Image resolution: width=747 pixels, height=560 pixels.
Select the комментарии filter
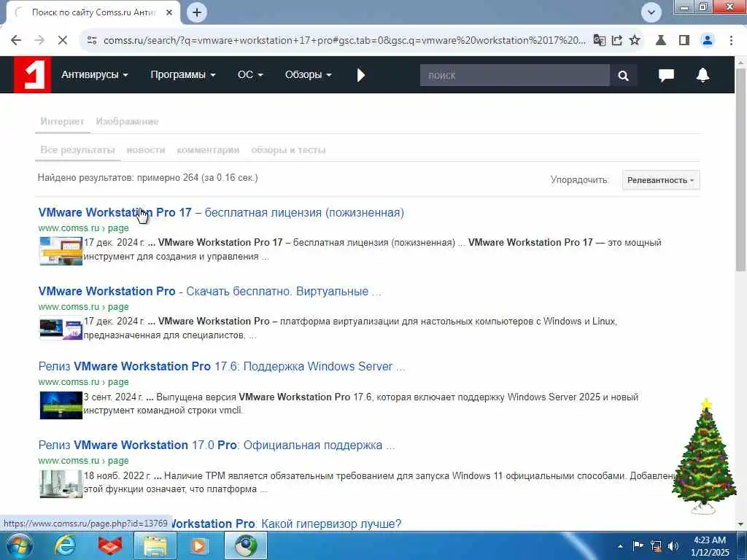208,150
